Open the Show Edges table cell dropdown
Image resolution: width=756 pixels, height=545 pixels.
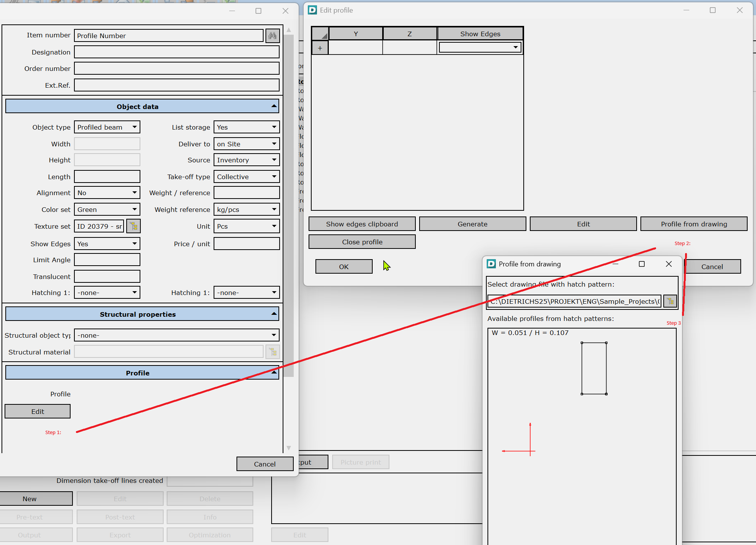(515, 48)
